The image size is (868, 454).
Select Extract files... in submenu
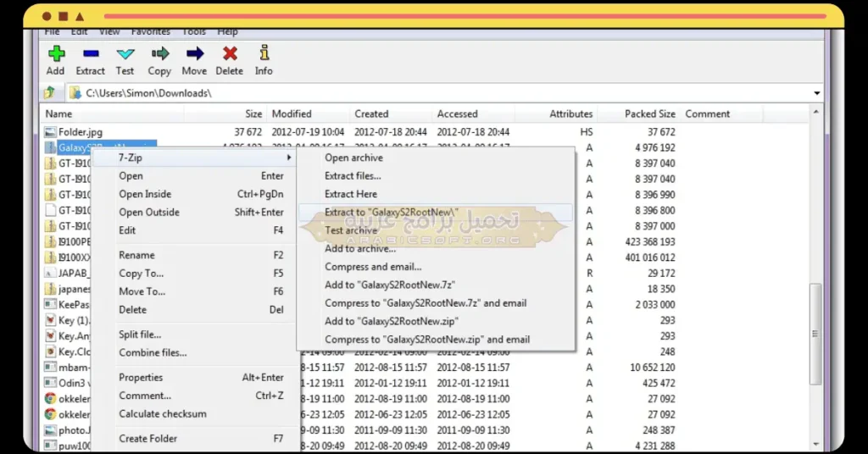436,176
